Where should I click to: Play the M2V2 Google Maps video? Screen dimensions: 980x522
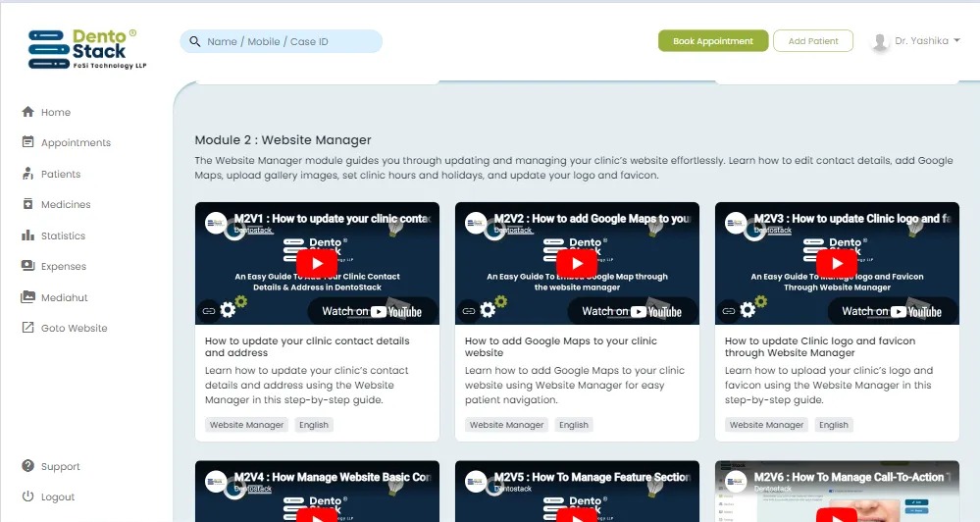click(x=576, y=263)
